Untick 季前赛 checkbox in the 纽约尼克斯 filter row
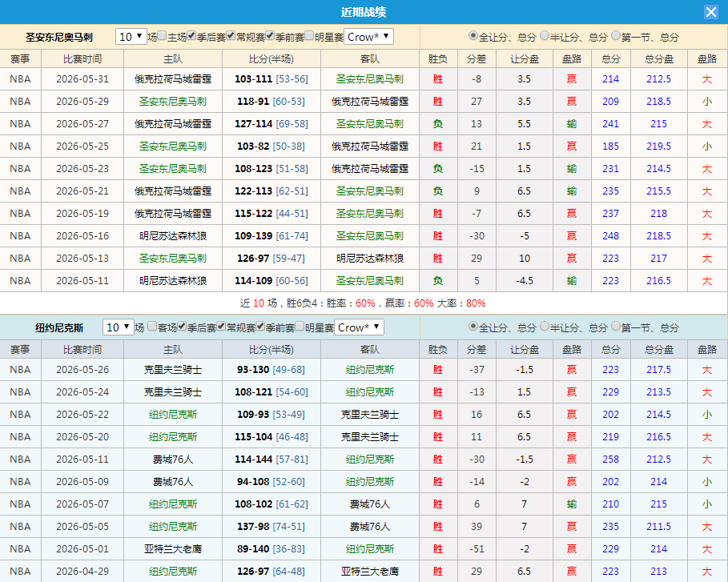728x582 pixels. coord(260,327)
